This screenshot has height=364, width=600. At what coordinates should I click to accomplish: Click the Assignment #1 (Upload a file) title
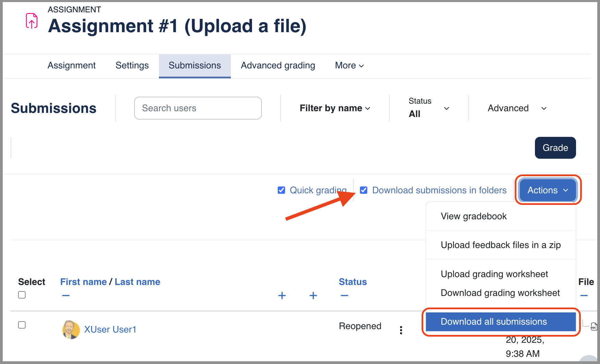(x=177, y=26)
